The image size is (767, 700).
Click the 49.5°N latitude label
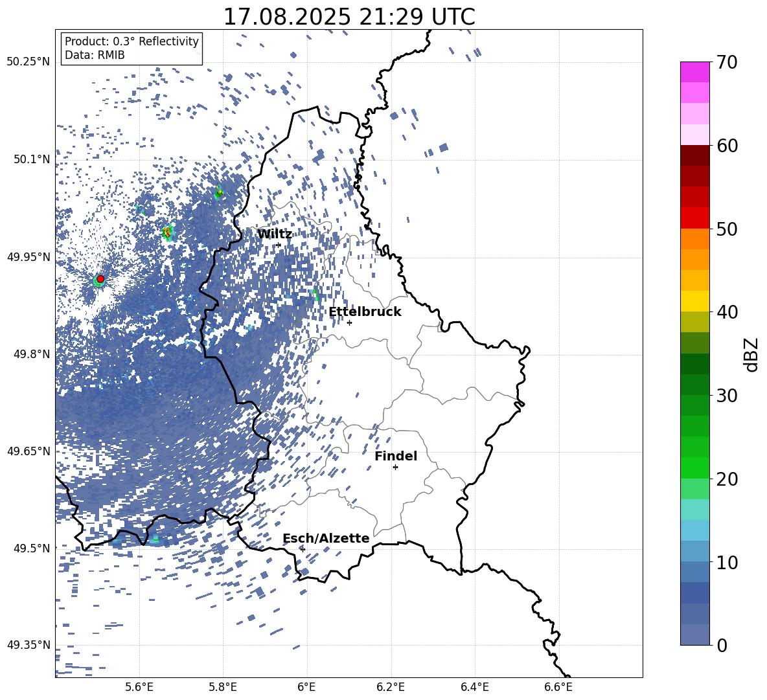tap(31, 548)
